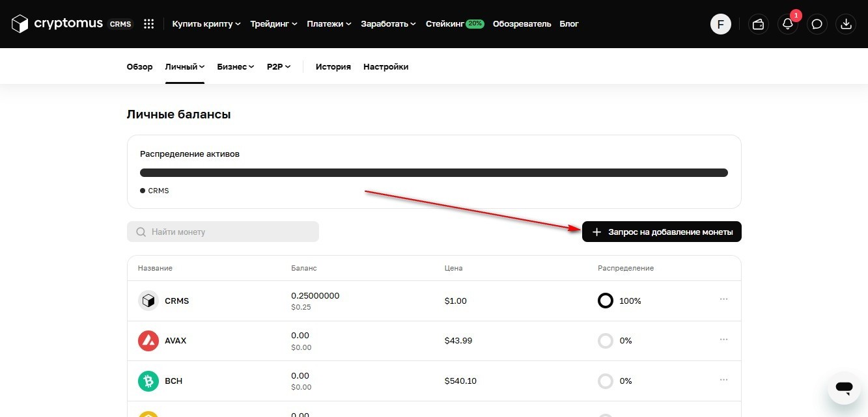
Task: Click the BCH price $540.10
Action: [x=460, y=381]
